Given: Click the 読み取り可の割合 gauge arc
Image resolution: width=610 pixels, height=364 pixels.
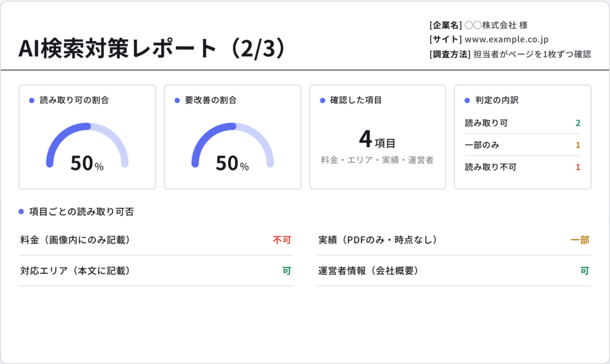Looking at the screenshot, I should 87,145.
